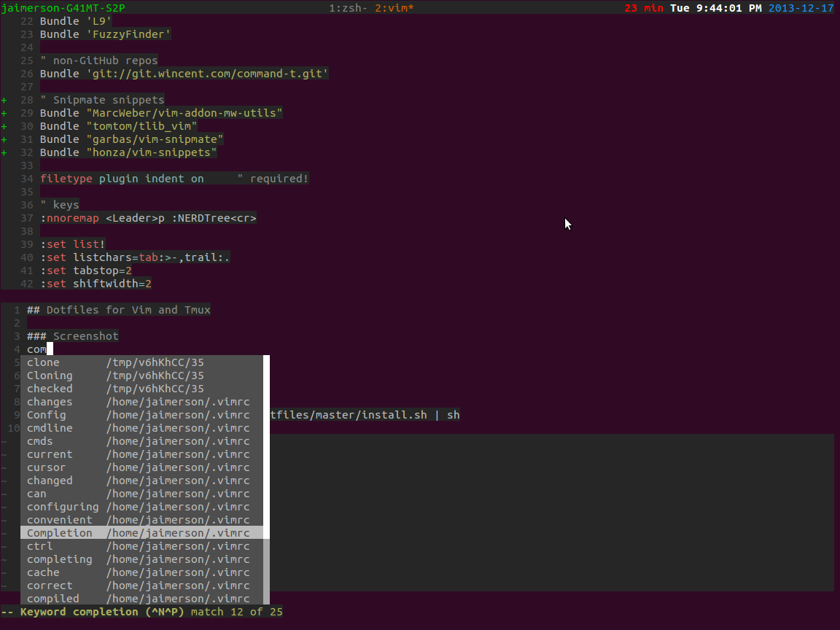Click the completion popup scrollbar thumb

(x=266, y=447)
